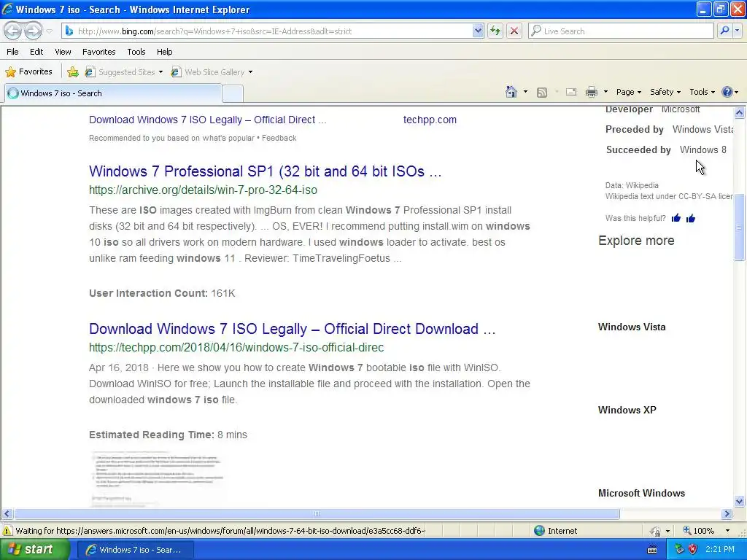Image resolution: width=747 pixels, height=560 pixels.
Task: Click the vertical scrollbar down arrow
Action: (740, 501)
